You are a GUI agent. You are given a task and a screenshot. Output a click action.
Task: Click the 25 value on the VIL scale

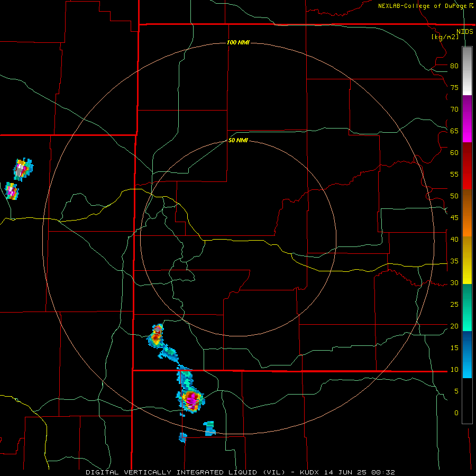(x=454, y=305)
